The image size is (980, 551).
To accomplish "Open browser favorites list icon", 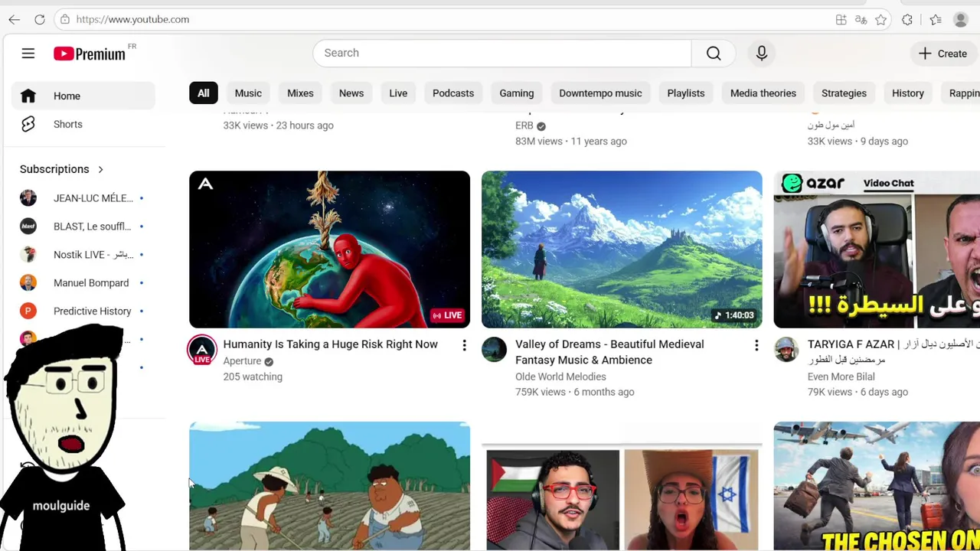I will point(936,20).
